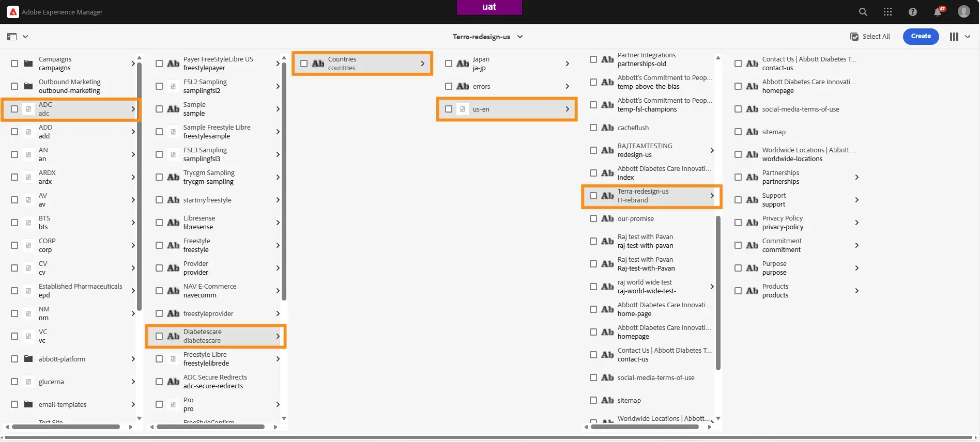
Task: Open the notifications bell icon
Action: coord(938,12)
